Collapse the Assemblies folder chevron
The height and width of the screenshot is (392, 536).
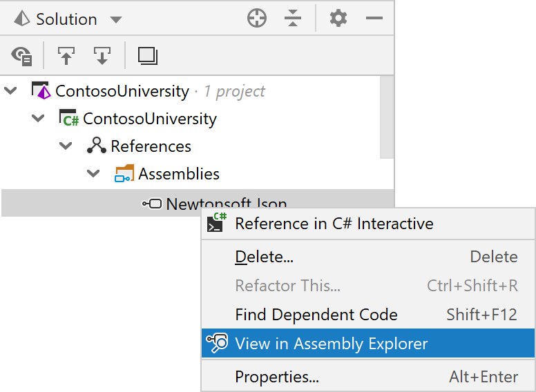93,173
